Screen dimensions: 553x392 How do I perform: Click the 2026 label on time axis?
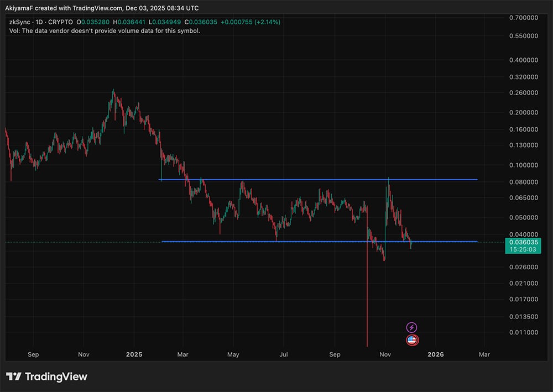coord(436,353)
